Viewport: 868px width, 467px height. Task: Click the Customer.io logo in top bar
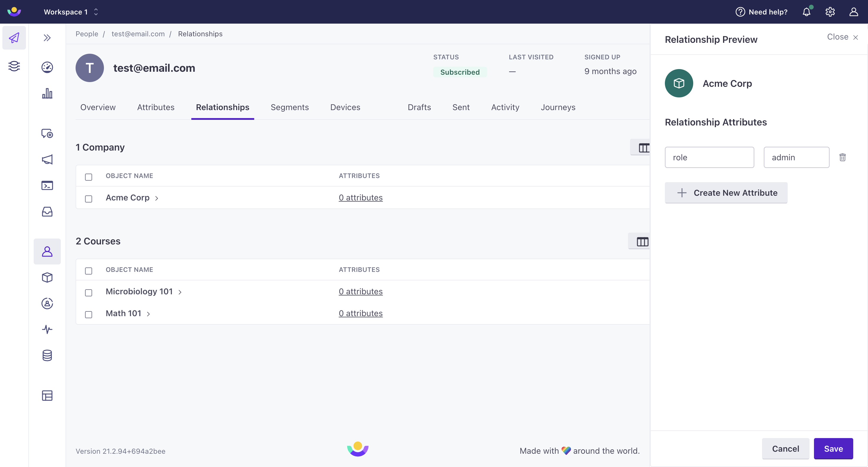tap(14, 12)
